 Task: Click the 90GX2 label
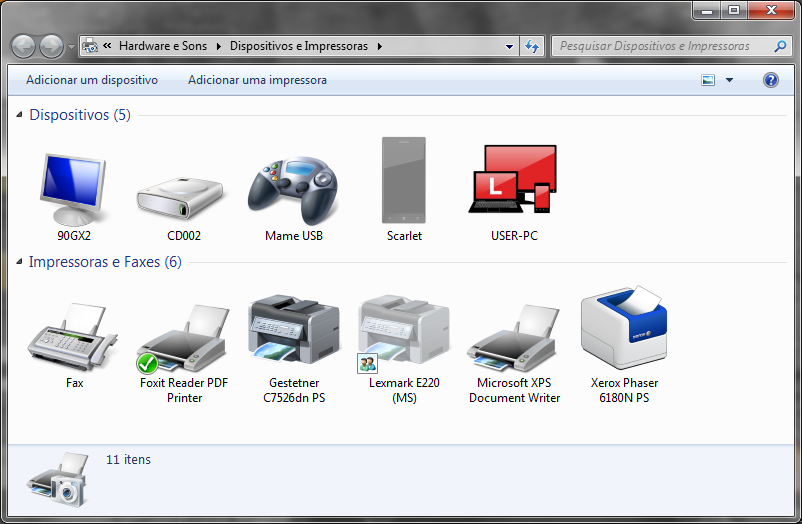74,236
